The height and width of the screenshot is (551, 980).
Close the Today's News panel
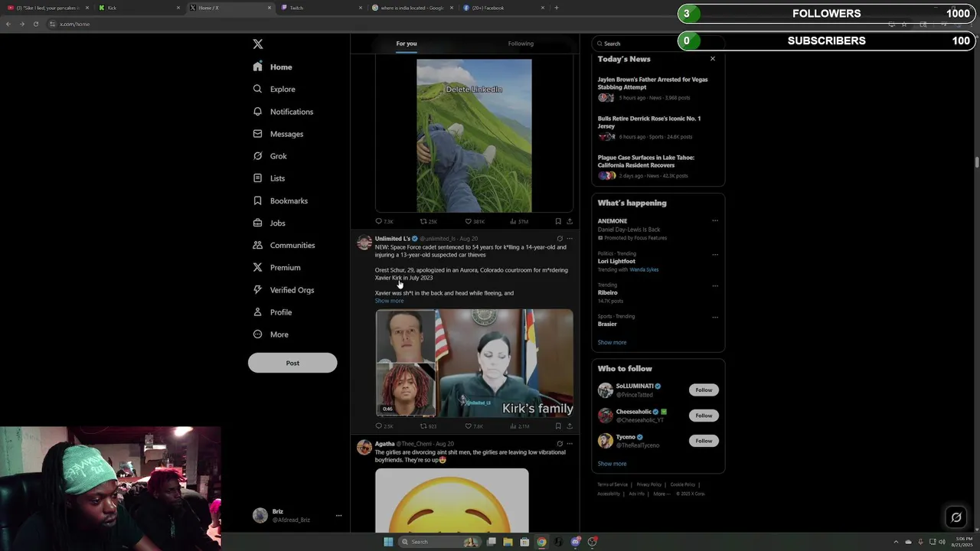tap(712, 59)
